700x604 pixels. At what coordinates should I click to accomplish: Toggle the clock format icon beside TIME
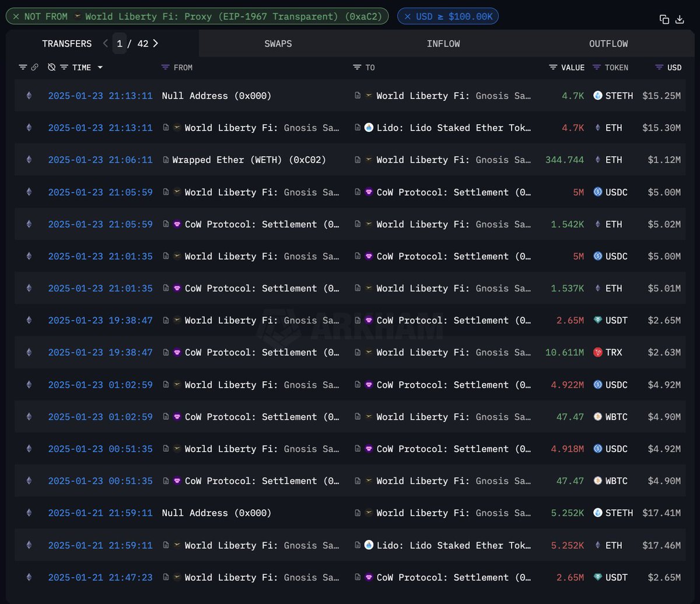51,68
